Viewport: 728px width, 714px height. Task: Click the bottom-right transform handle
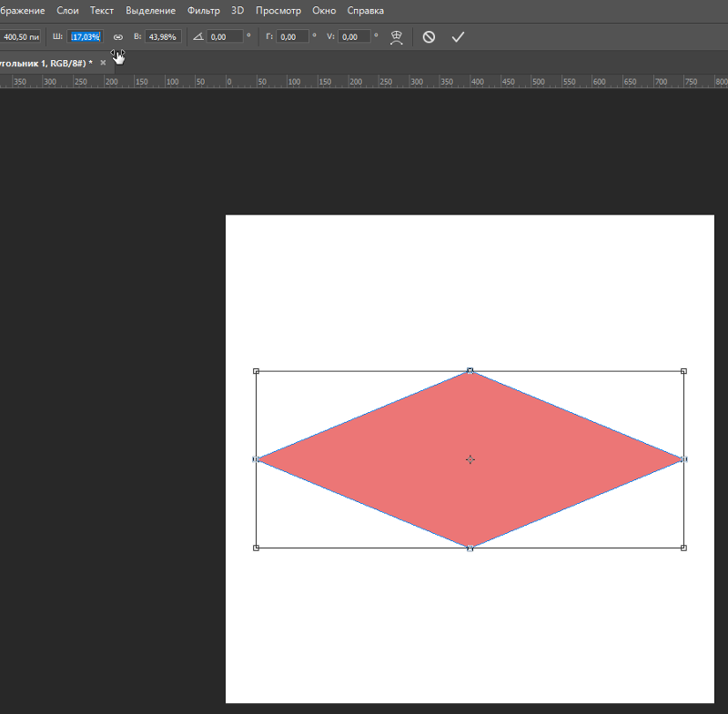[683, 548]
